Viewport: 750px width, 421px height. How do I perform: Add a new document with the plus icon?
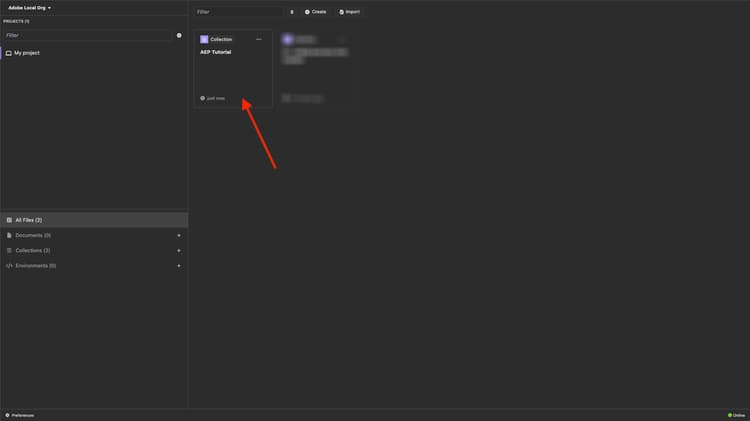[x=179, y=235]
